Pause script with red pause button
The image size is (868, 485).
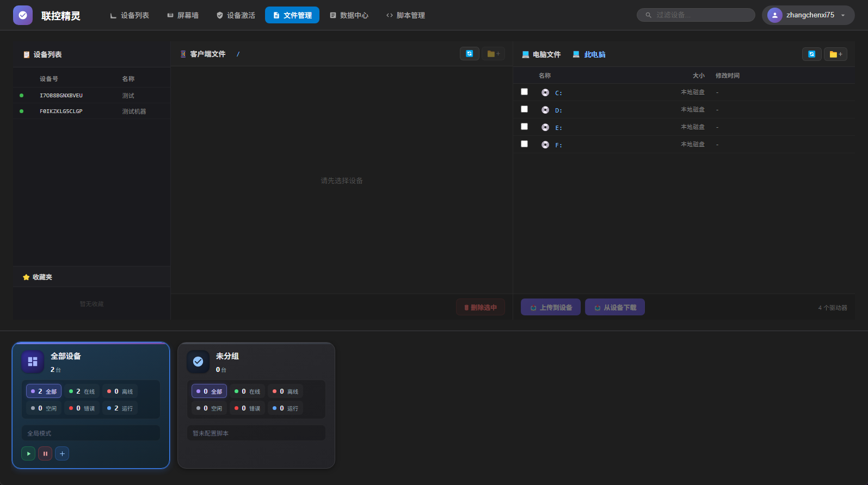tap(45, 453)
